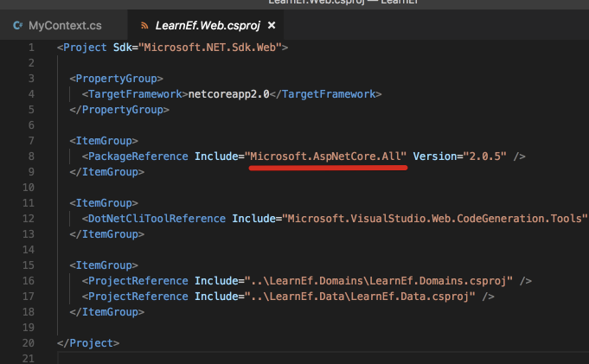The image size is (589, 364).
Task: Place cursor on empty line 21
Action: pos(323,359)
